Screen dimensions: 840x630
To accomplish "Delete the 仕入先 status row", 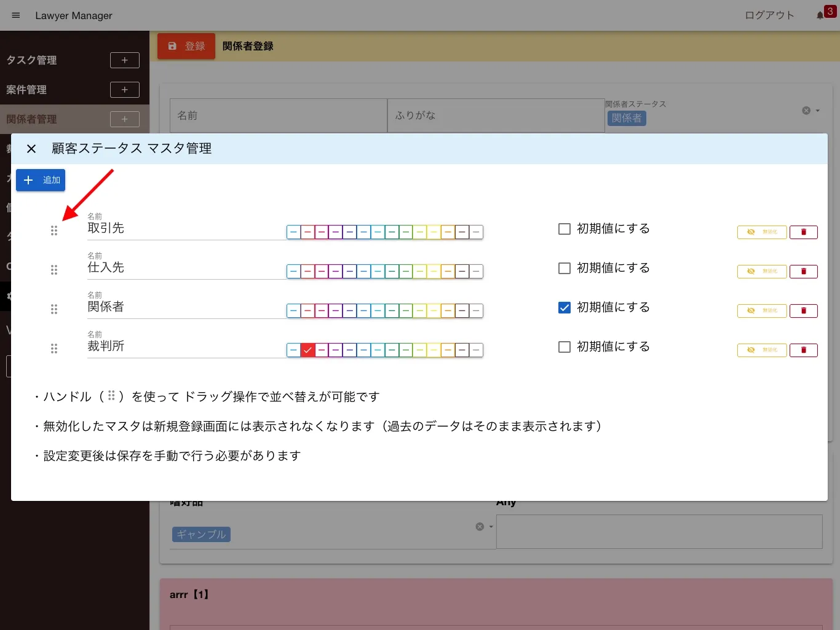I will (804, 272).
